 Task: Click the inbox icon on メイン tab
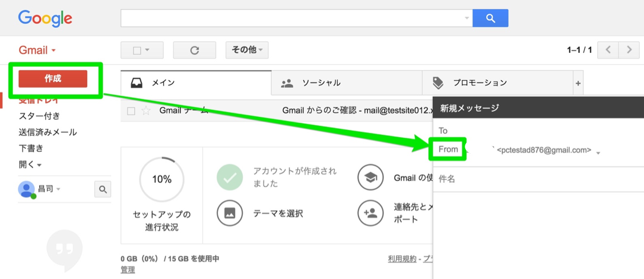coord(137,83)
